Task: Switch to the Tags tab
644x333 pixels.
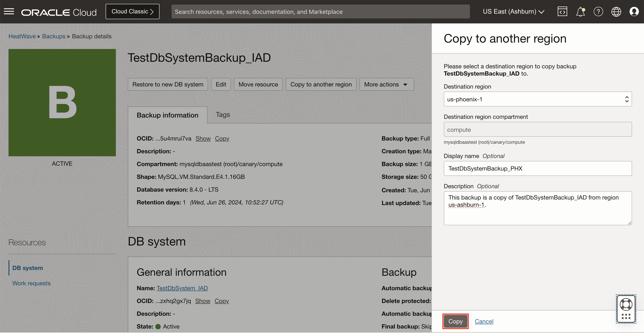Action: 223,115
